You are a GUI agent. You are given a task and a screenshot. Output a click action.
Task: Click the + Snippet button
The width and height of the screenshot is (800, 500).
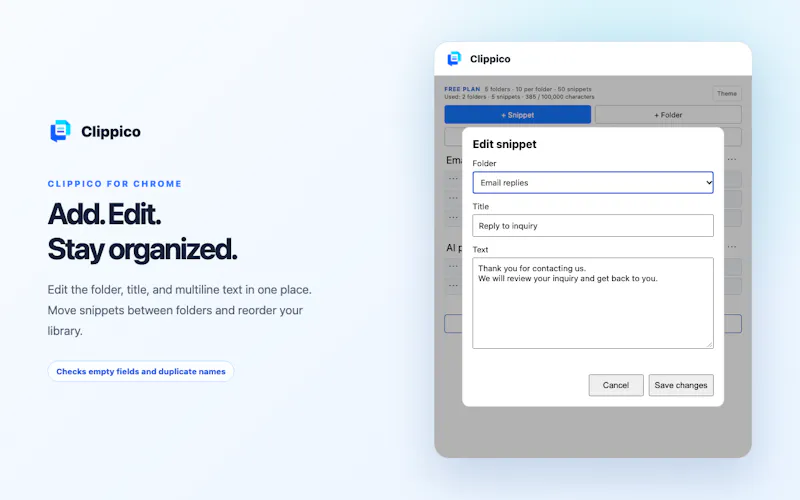click(517, 115)
